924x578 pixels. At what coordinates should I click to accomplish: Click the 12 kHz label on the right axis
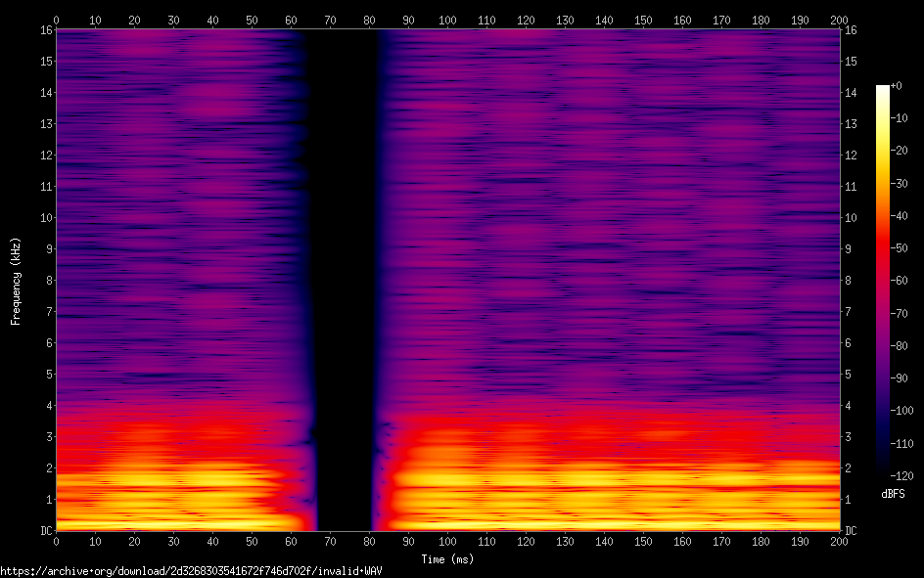853,156
